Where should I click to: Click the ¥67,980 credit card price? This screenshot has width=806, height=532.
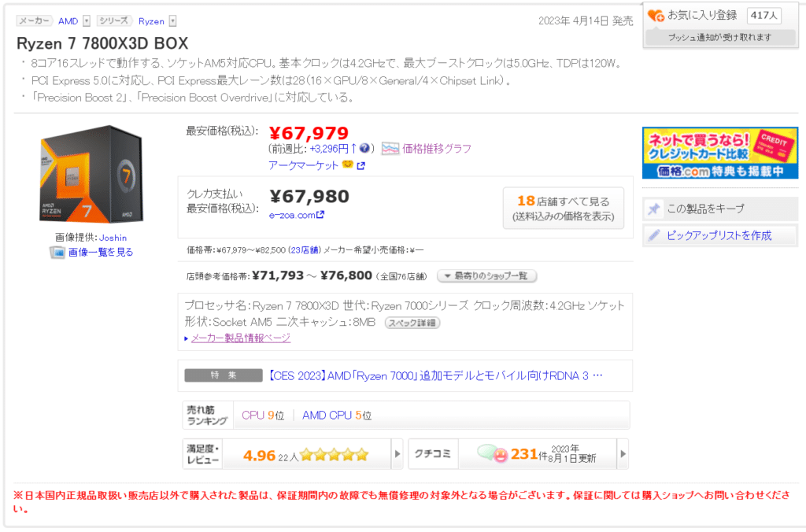pyautogui.click(x=309, y=196)
